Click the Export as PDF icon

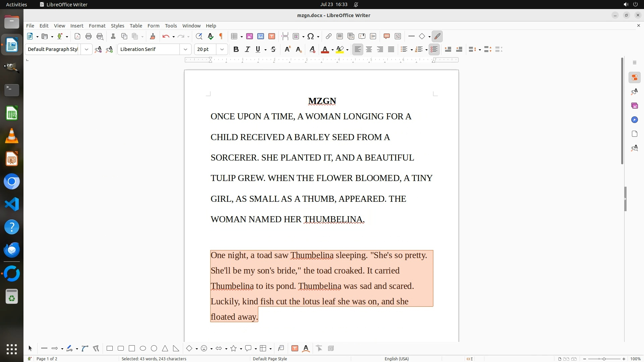(x=77, y=36)
